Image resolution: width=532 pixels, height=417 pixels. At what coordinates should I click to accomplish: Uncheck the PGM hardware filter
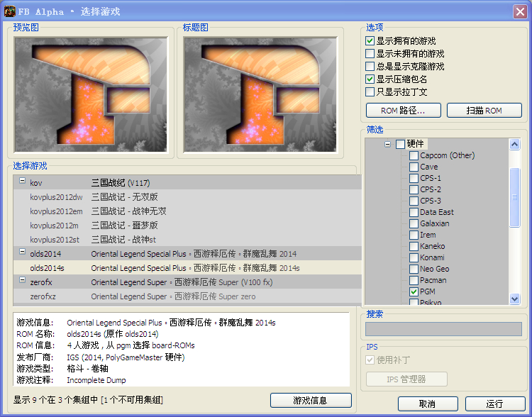pyautogui.click(x=414, y=291)
